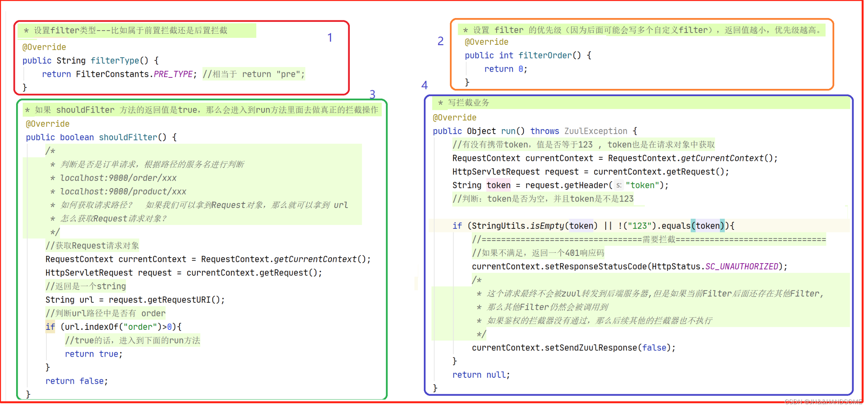Screen dimensions: 868x408
Task: Click the comment starting "如果 shouldFilter 方法的返回值是true"
Action: tap(206, 110)
